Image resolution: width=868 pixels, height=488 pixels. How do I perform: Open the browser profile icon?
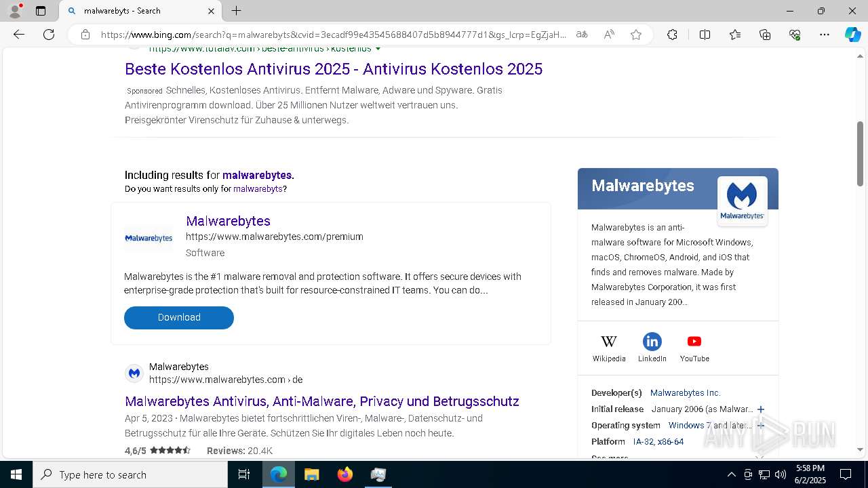pyautogui.click(x=14, y=11)
